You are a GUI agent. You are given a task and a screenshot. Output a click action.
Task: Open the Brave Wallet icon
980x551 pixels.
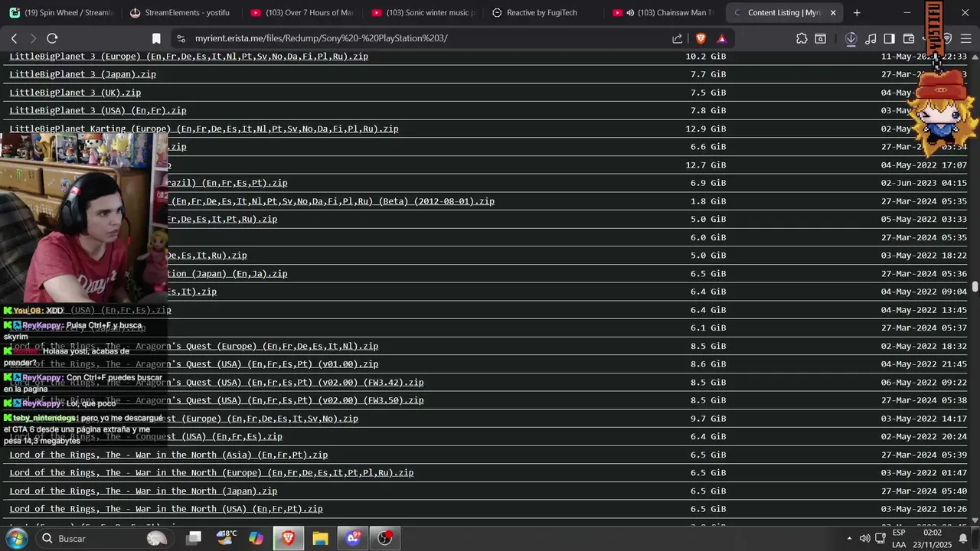pos(909,38)
